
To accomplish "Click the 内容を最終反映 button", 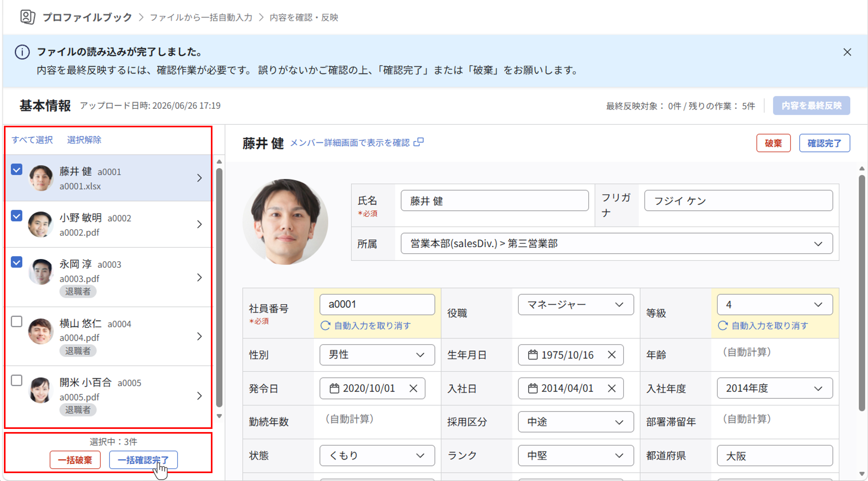I will coord(811,106).
